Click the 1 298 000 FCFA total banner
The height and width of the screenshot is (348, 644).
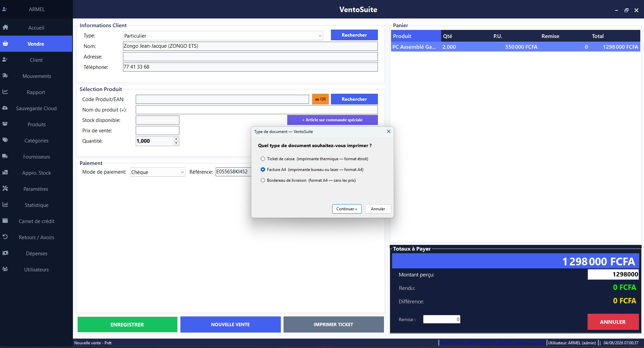[516, 261]
